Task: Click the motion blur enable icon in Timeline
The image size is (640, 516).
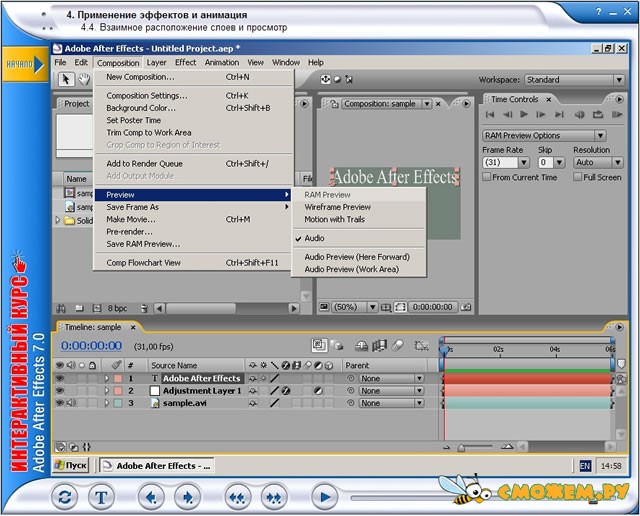Action: pyautogui.click(x=398, y=346)
